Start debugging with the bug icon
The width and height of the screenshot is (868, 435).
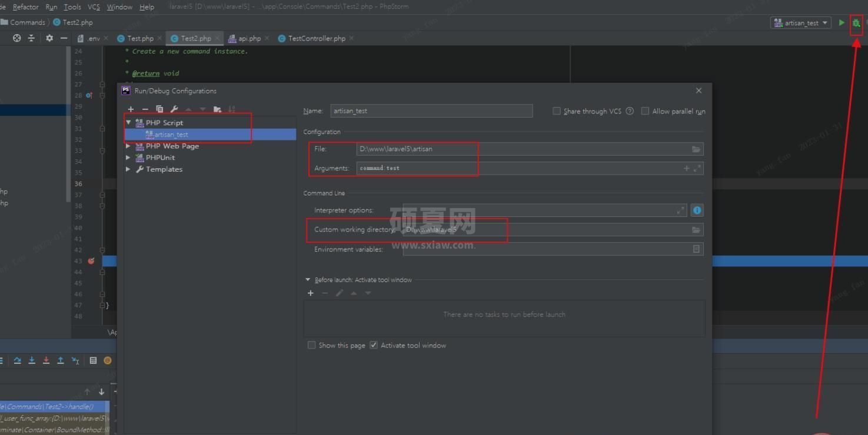point(856,24)
